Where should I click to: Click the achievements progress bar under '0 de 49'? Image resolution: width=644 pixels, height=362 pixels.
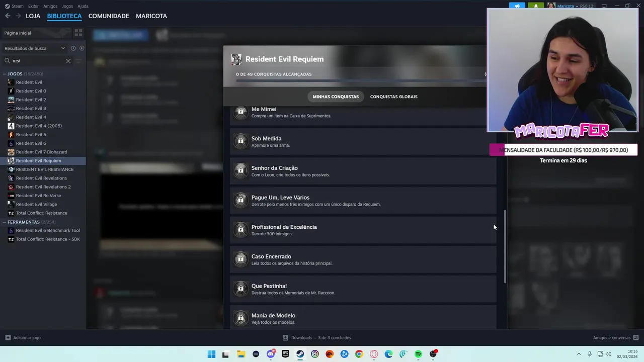[x=361, y=80]
